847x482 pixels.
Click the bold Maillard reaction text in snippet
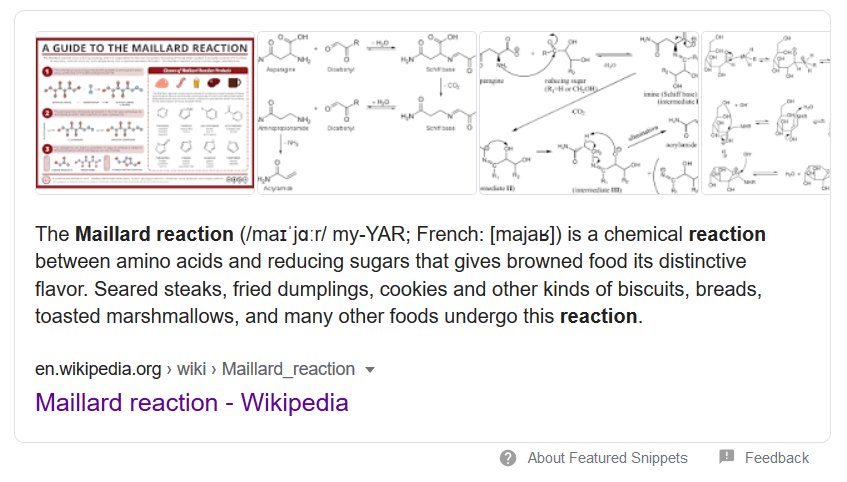154,234
